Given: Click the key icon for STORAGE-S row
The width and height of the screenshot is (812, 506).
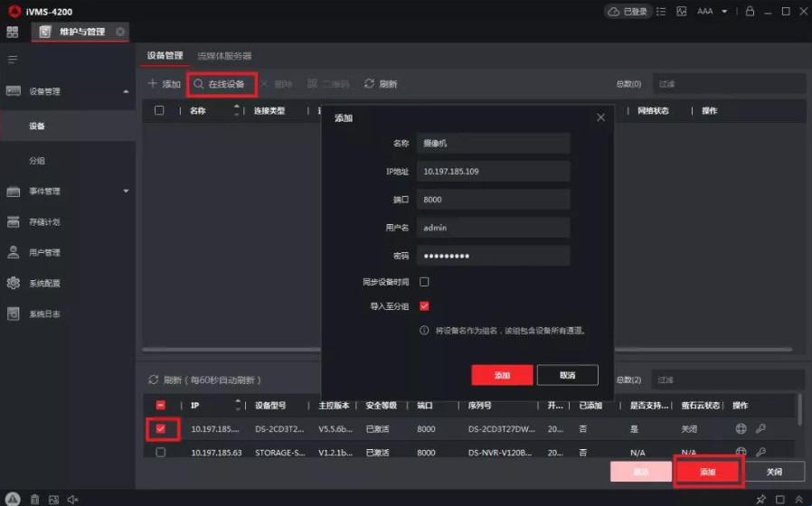Looking at the screenshot, I should point(760,452).
